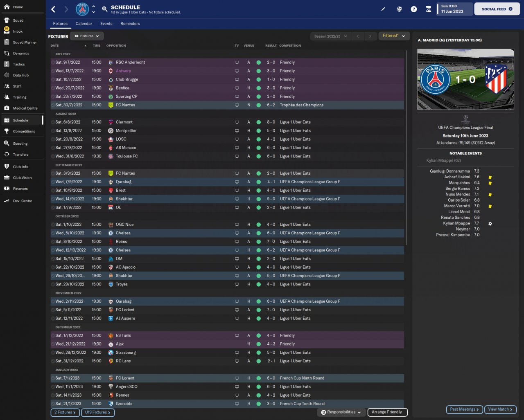Viewport: 524px width, 420px height.
Task: Open the Dev. Centre icon
Action: coord(7,201)
